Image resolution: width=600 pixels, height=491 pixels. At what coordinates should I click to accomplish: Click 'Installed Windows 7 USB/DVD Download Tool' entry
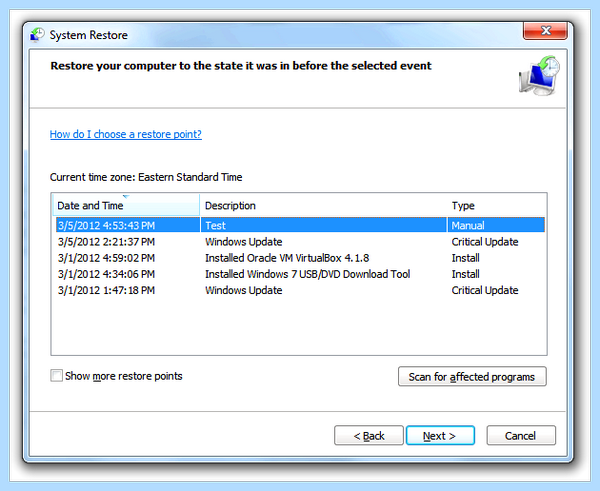(308, 274)
